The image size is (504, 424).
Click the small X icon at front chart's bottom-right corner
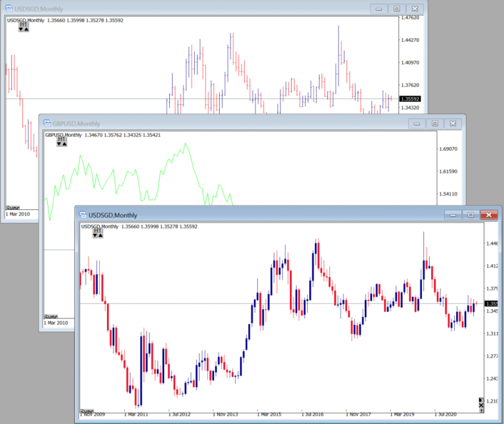point(482,407)
